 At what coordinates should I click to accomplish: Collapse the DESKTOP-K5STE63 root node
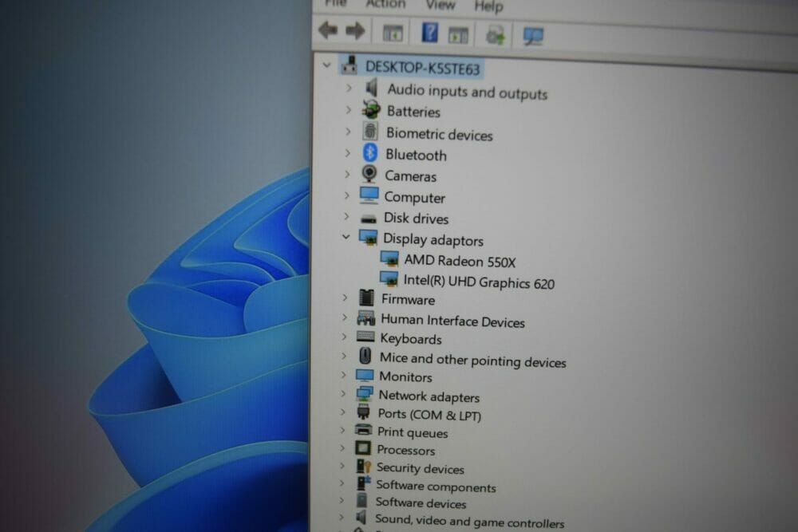click(326, 65)
